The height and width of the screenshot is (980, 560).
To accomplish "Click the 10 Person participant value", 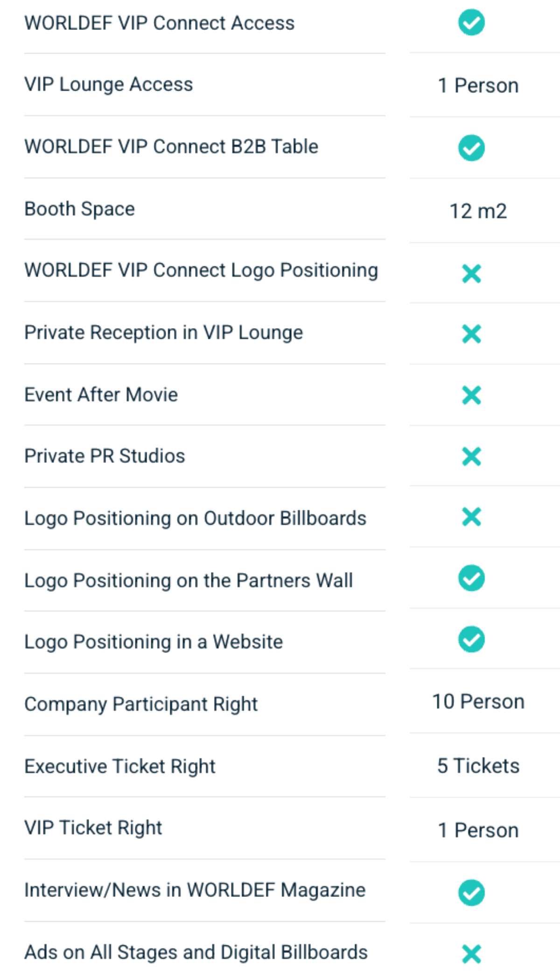I will [x=478, y=702].
